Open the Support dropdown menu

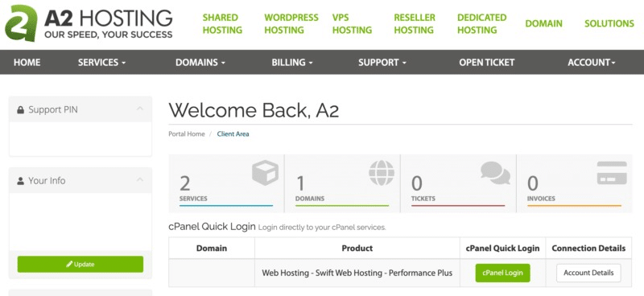coord(382,63)
